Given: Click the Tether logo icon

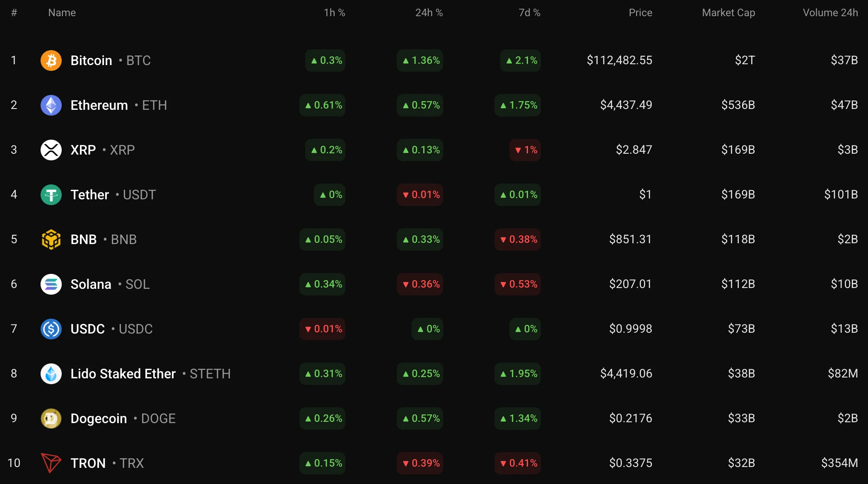Looking at the screenshot, I should 51,195.
